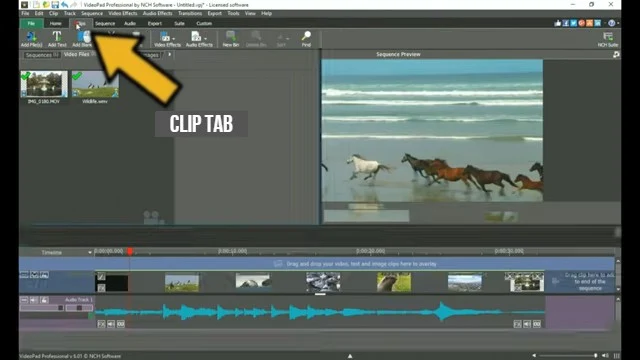The height and width of the screenshot is (360, 640).
Task: Collapse the video track with minus button
Action: (24, 275)
